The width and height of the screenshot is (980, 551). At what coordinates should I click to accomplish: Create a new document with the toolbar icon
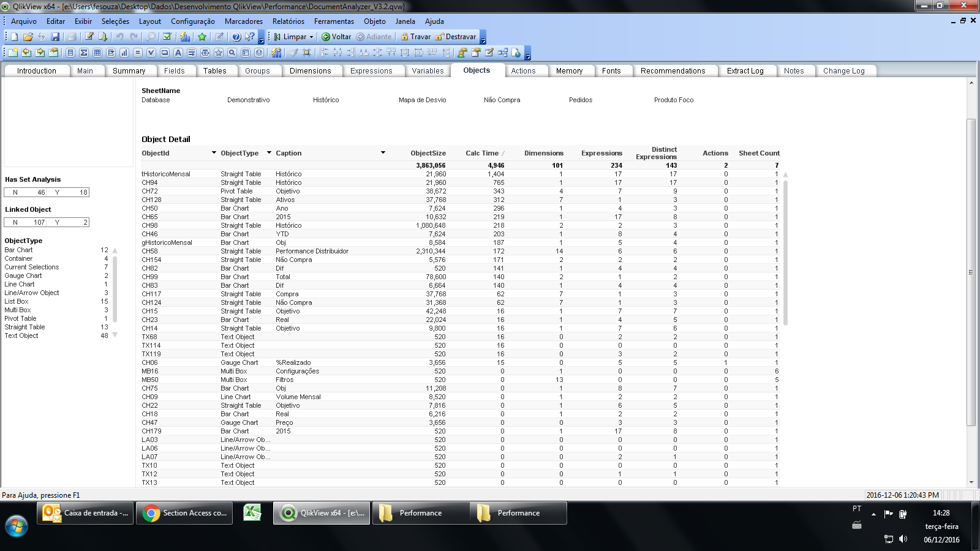click(x=15, y=37)
